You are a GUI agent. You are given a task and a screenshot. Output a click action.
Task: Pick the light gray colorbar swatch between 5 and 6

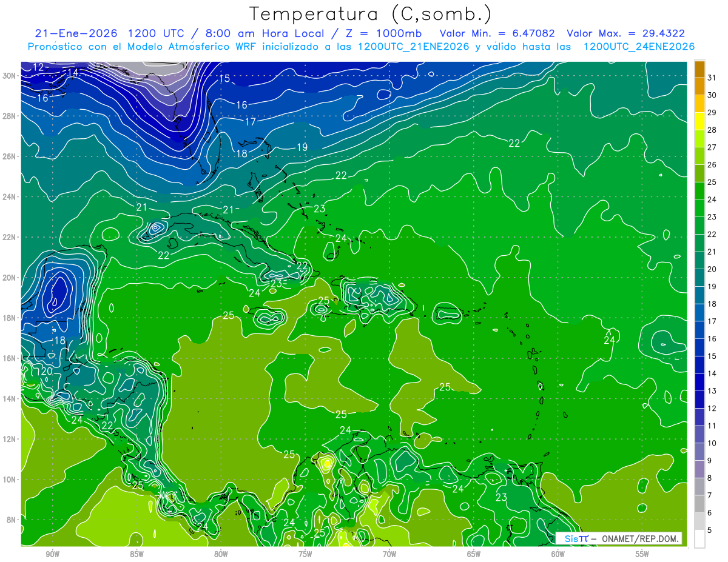pos(699,521)
